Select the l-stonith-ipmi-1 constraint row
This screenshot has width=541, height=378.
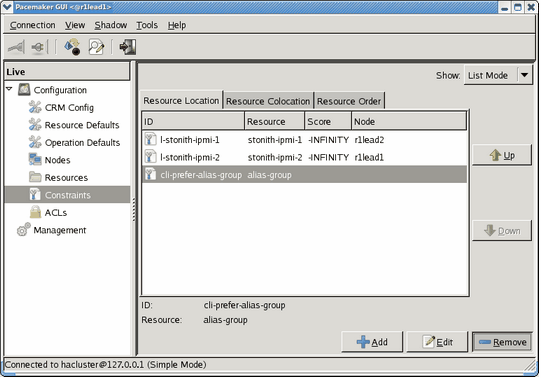pyautogui.click(x=304, y=140)
